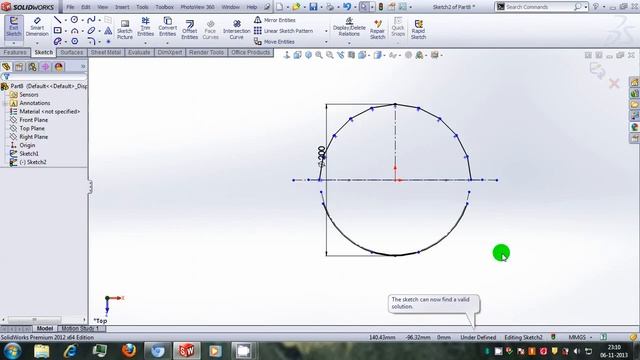Open Display/Delete Relations dropdown arrow
Viewport: 640px width, 360px height.
pos(349,42)
